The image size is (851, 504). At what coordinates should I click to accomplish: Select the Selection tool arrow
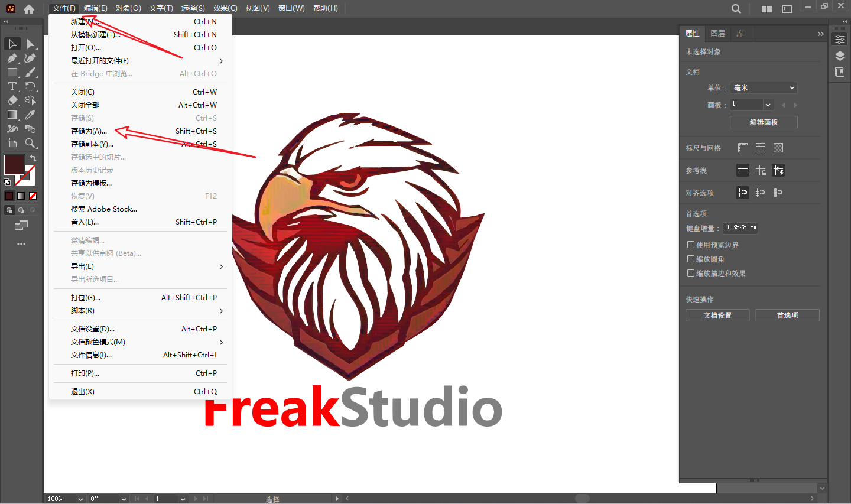point(12,44)
